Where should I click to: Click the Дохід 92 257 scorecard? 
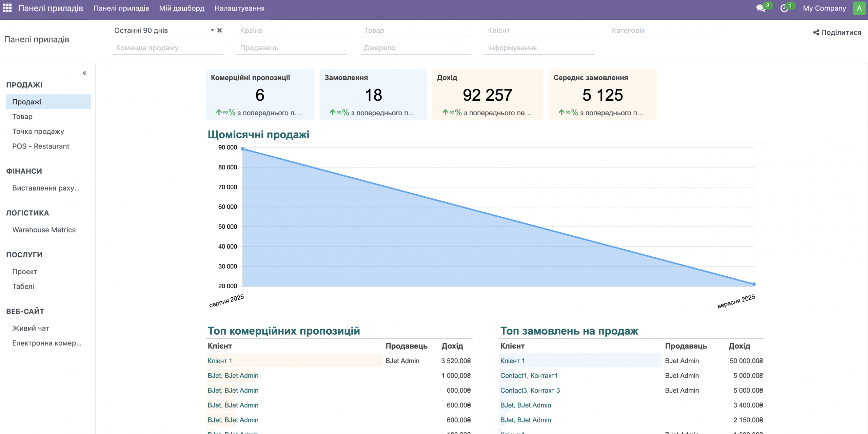tap(487, 95)
